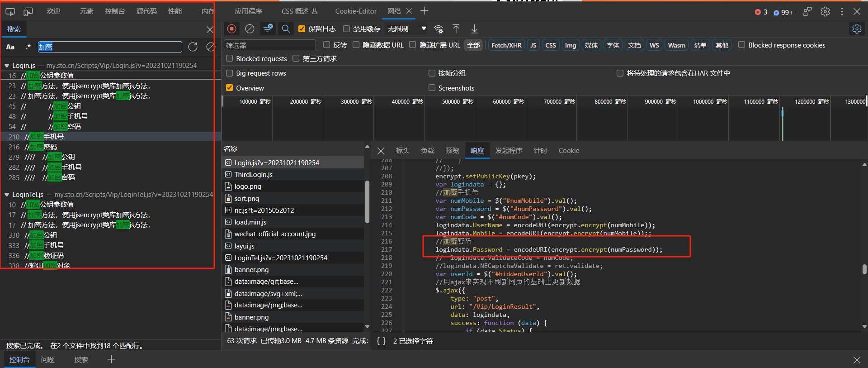Image resolution: width=868 pixels, height=368 pixels.
Task: Filter requests by Img type
Action: (x=571, y=45)
